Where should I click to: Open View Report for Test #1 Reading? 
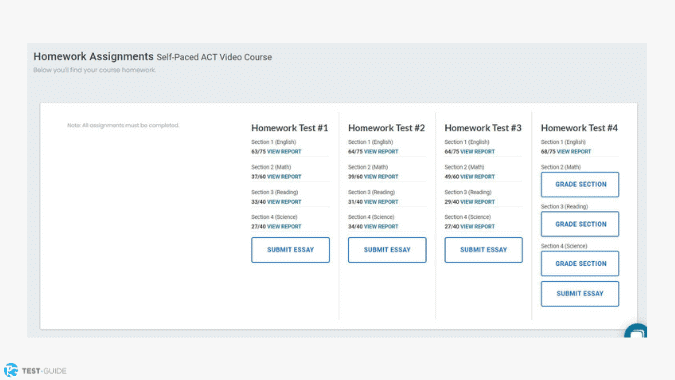(284, 202)
